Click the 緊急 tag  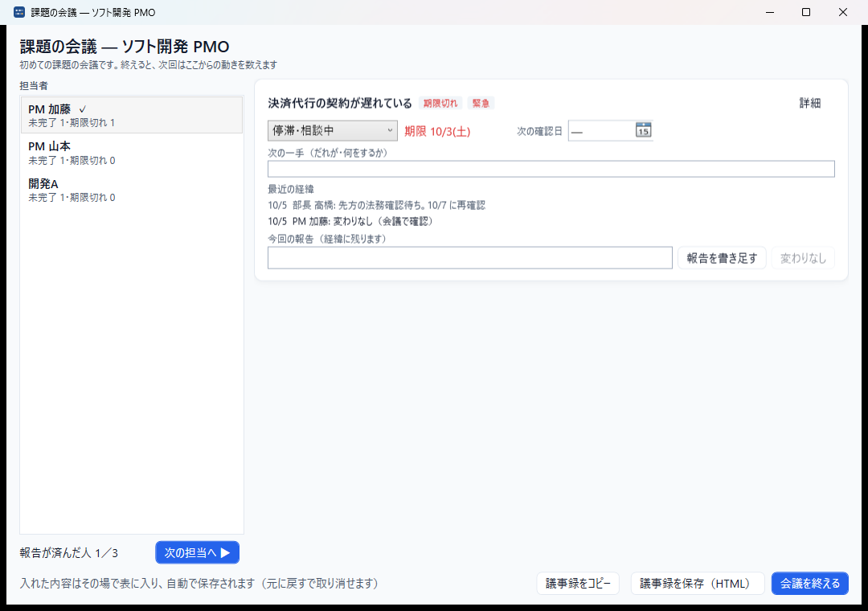tap(481, 103)
